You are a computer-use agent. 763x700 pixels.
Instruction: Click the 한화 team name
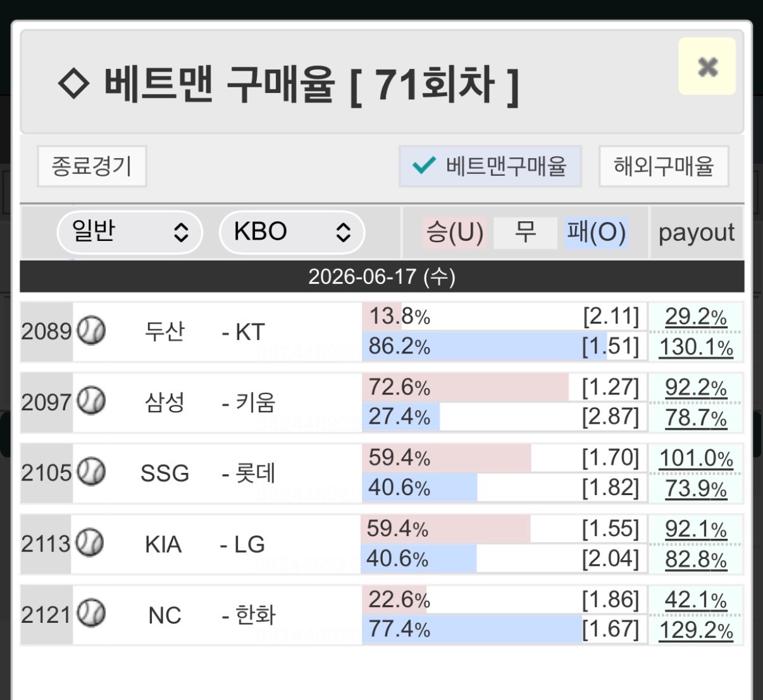click(256, 615)
